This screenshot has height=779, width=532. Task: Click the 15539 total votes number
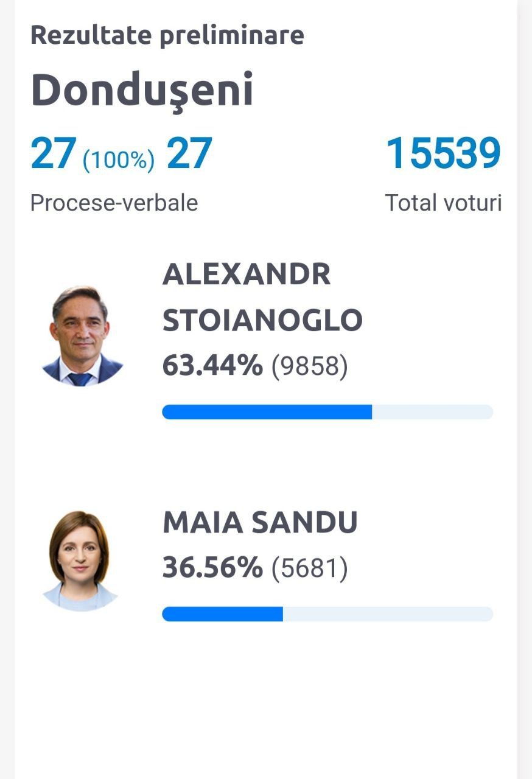click(x=444, y=153)
